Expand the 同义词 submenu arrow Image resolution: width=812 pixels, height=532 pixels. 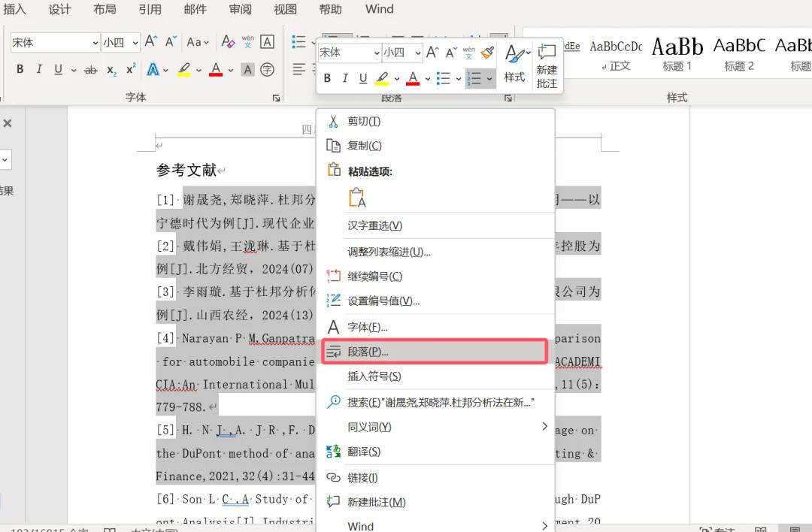[544, 427]
